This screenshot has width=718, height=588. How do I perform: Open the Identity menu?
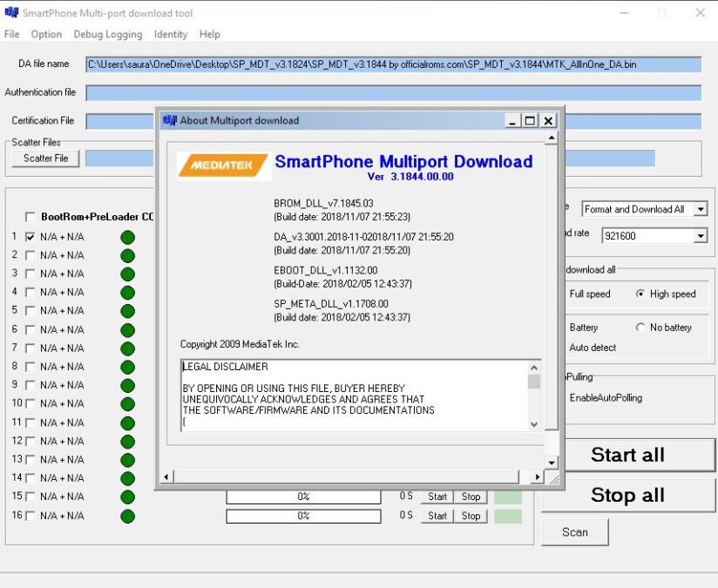coord(171,34)
